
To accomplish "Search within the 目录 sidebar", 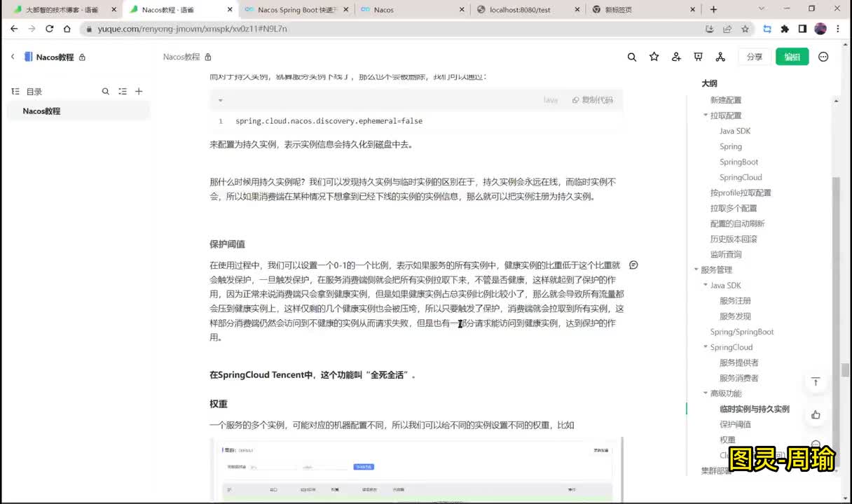I will click(x=106, y=91).
